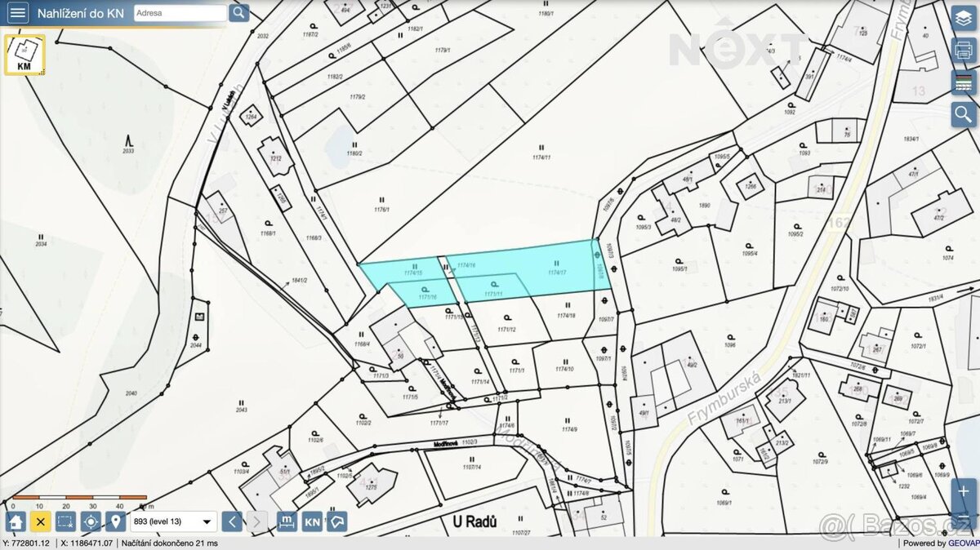
Task: Center map on my location
Action: (91, 521)
